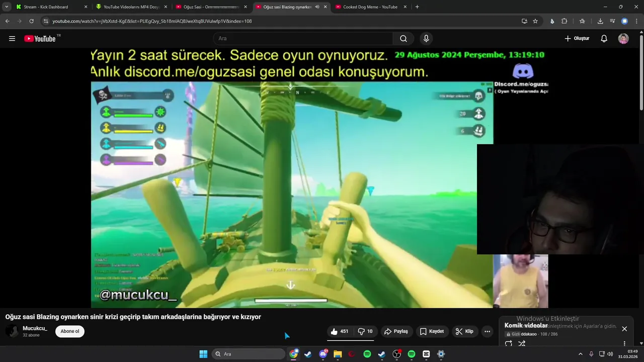Open the Mucukcu_ channel name link
The height and width of the screenshot is (362, 644).
tap(35, 328)
